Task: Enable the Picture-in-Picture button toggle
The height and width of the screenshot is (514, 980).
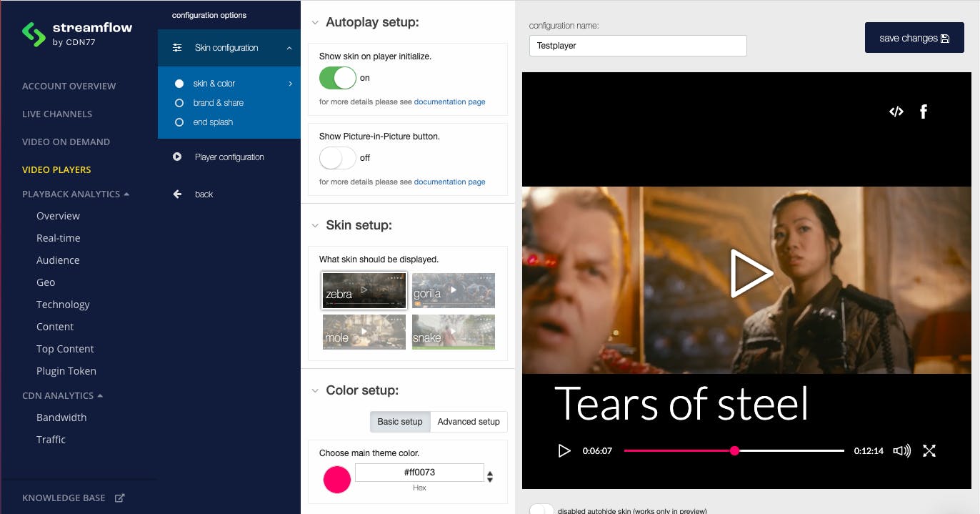Action: pyautogui.click(x=337, y=158)
